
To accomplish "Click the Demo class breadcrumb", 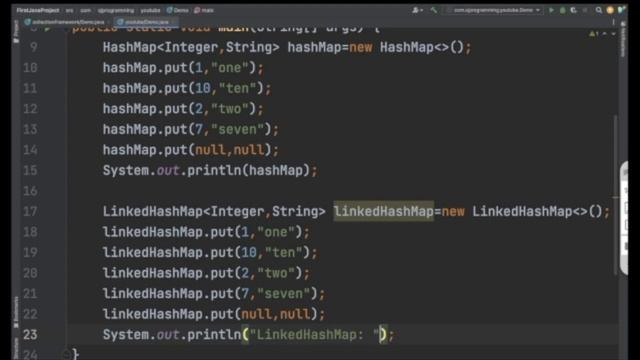I will 178,10.
